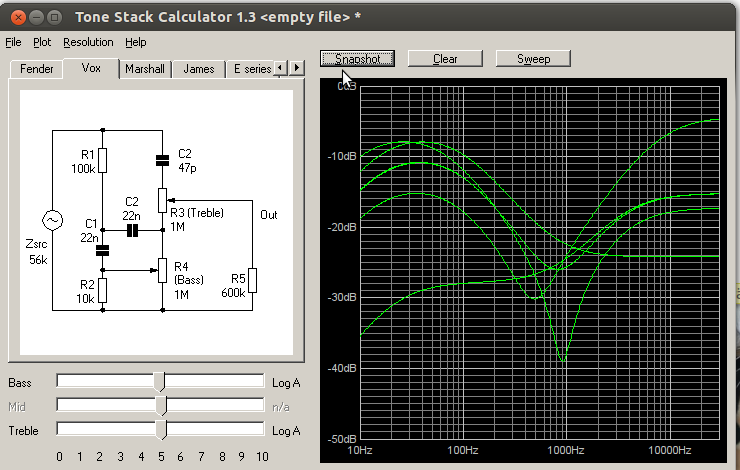Minimize the Tone Stack Calculator window
Viewport: 740px width, 470px height.
pyautogui.click(x=36, y=17)
